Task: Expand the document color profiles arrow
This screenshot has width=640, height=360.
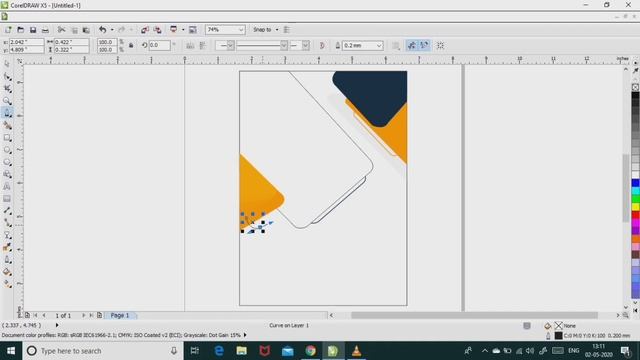Action: pyautogui.click(x=245, y=335)
